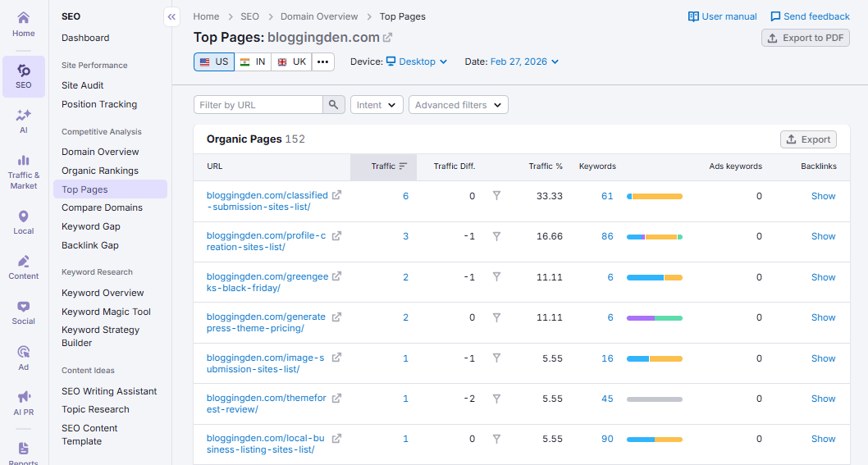Click filter icon in classified-submission row
This screenshot has height=465, width=868.
(496, 195)
